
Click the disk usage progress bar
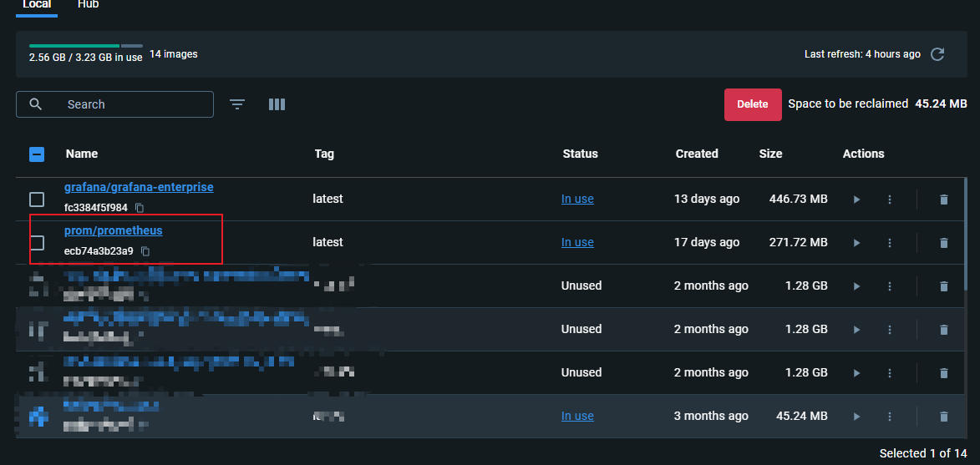tap(85, 46)
